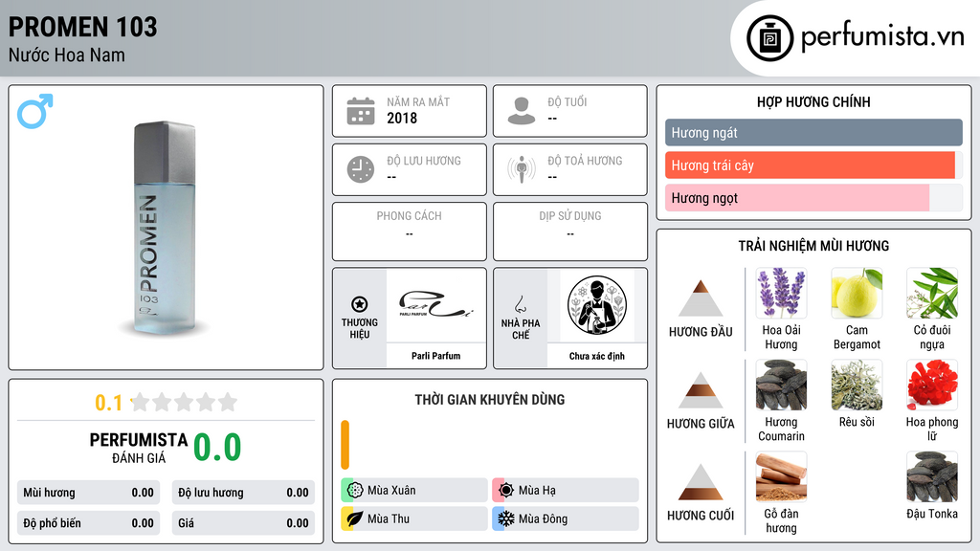
Task: Click the Mùa Thu leaf icon
Action: click(x=355, y=518)
